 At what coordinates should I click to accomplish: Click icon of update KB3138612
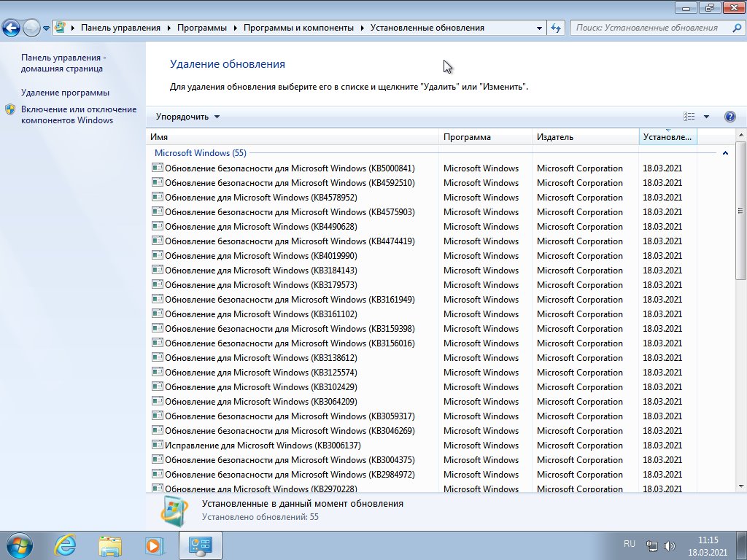point(158,357)
